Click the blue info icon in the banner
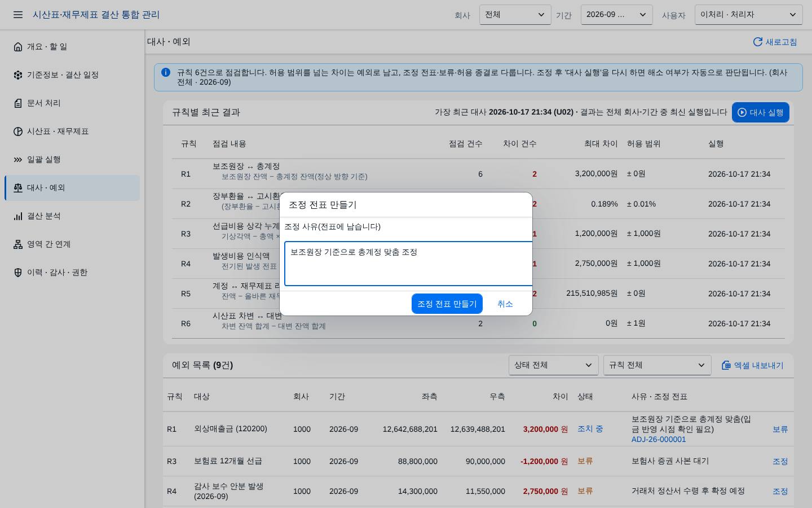The width and height of the screenshot is (812, 508). [x=166, y=72]
